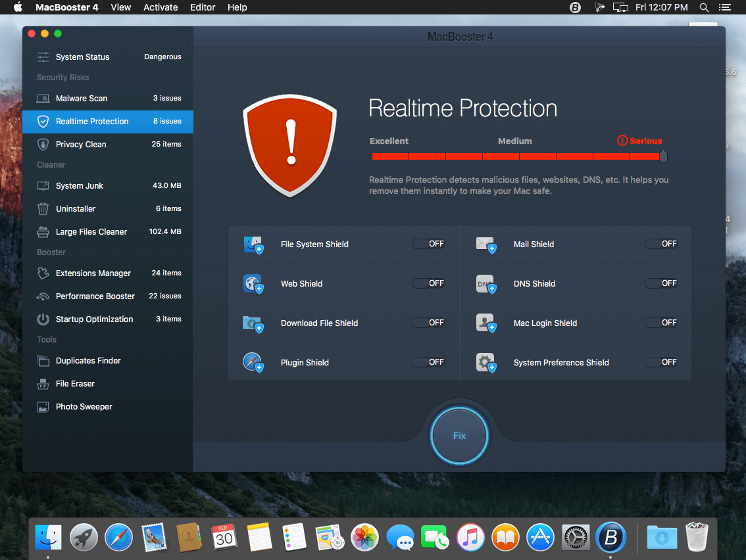Click the Mac Login Shield user icon

pyautogui.click(x=485, y=323)
